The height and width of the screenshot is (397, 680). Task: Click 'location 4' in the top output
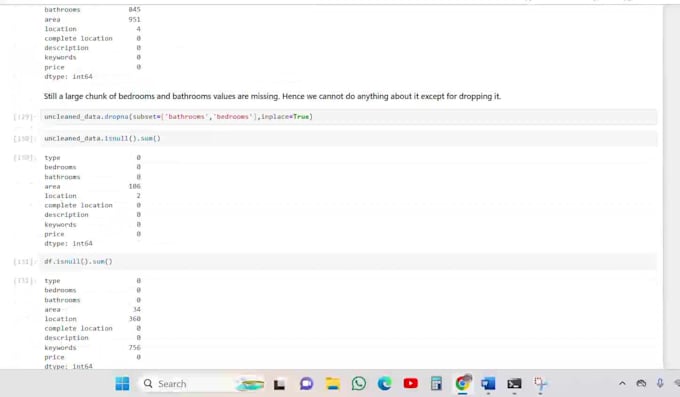(x=92, y=29)
